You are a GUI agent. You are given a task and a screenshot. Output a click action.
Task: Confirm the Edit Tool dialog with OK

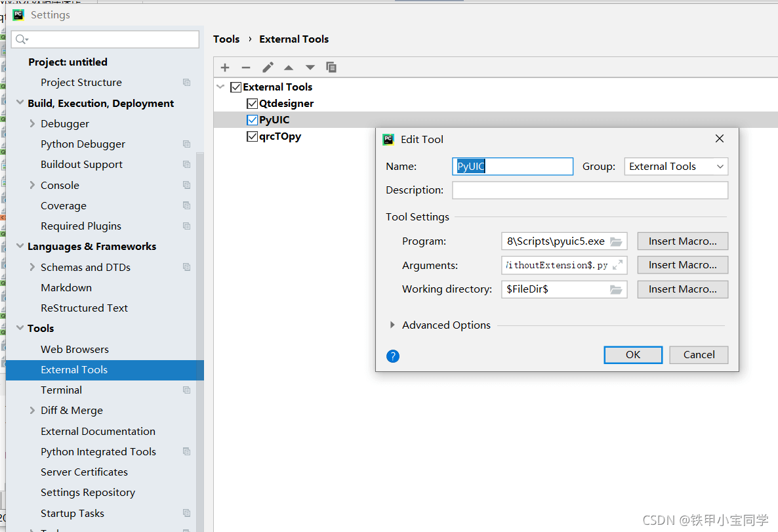(632, 355)
